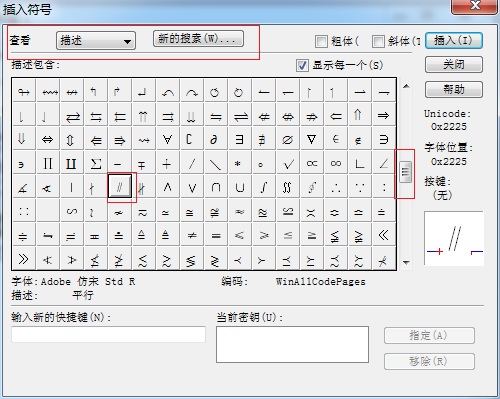The height and width of the screenshot is (399, 500).
Task: Choose the left-right double arrow ⇔
Action: [47, 139]
